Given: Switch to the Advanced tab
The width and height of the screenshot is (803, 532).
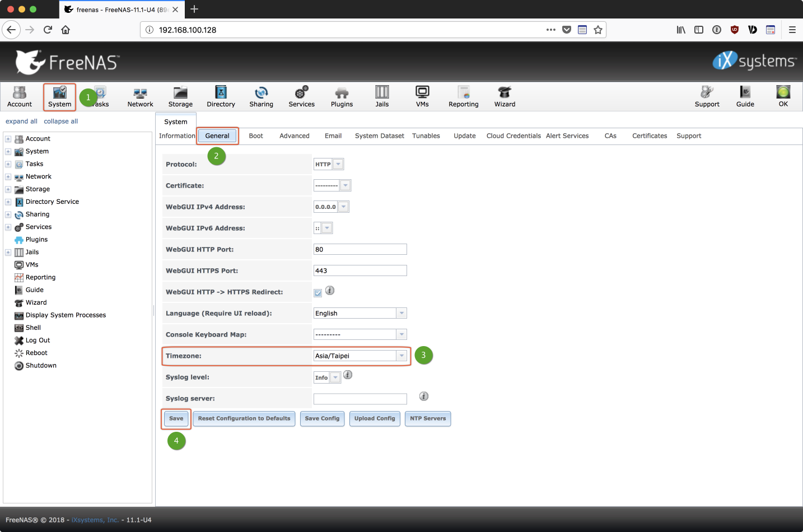Looking at the screenshot, I should pyautogui.click(x=294, y=136).
